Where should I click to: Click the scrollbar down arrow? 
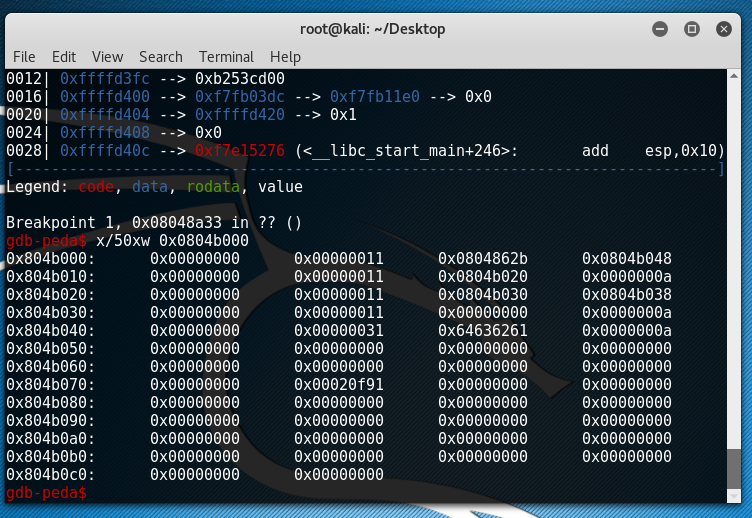click(x=734, y=495)
